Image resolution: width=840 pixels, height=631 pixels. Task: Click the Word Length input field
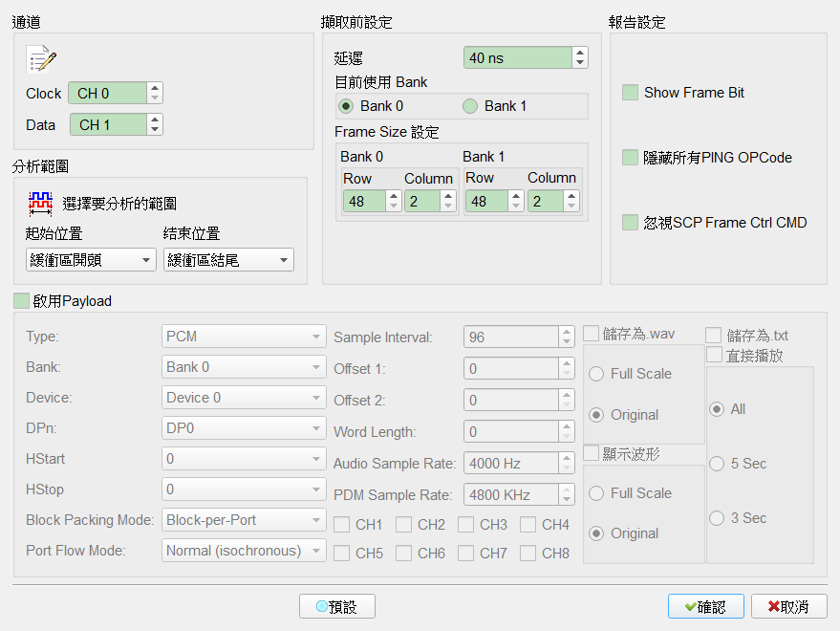click(511, 432)
